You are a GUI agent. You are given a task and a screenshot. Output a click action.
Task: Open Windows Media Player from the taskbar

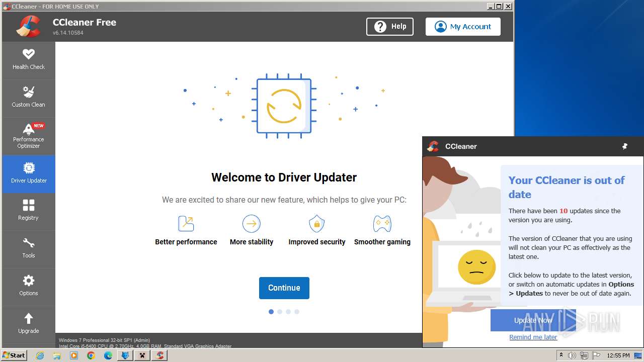(74, 355)
